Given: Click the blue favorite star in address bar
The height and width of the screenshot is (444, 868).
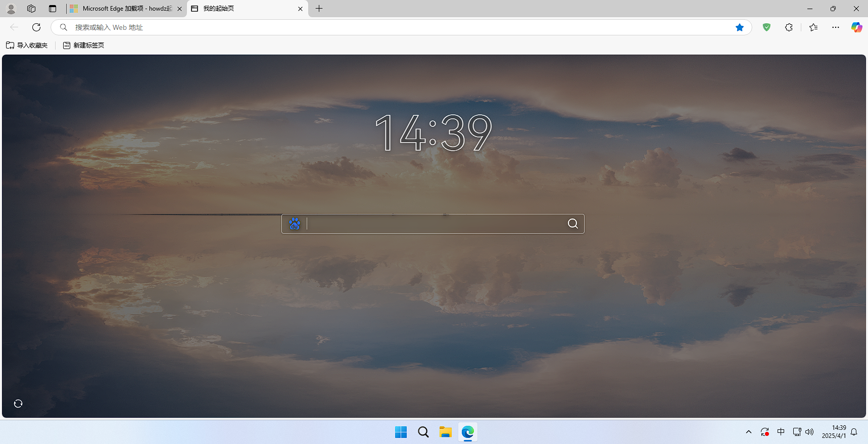Looking at the screenshot, I should [x=740, y=27].
